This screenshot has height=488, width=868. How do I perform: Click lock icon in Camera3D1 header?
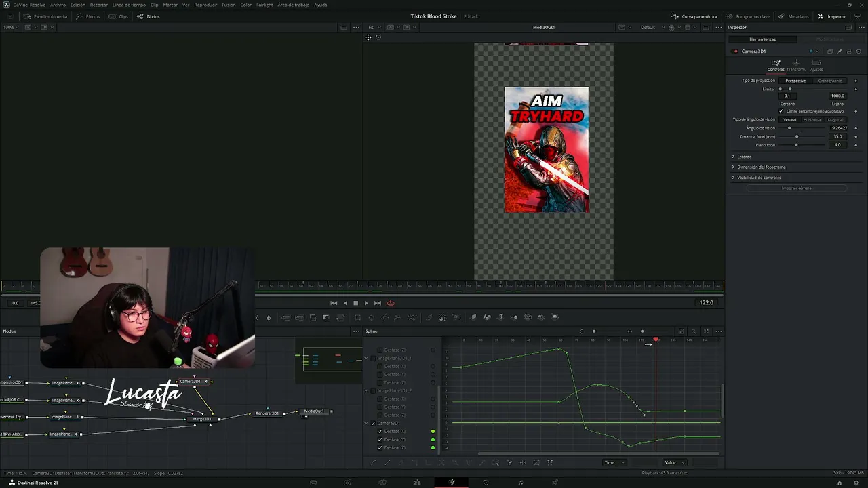pyautogui.click(x=848, y=52)
